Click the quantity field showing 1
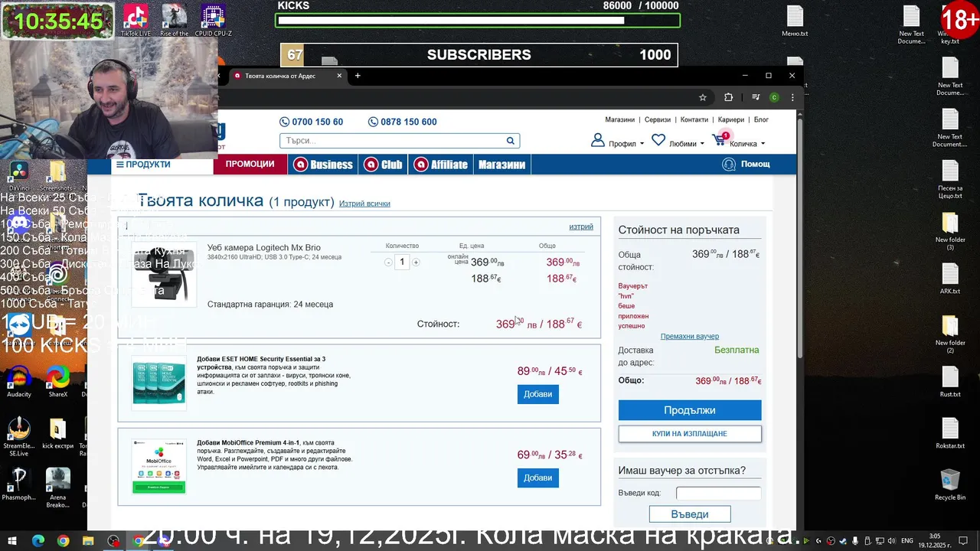 (402, 262)
